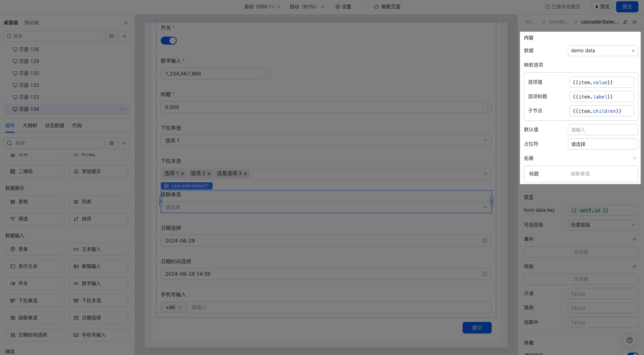Open 可选层级 任意层级 dropdown

603,225
